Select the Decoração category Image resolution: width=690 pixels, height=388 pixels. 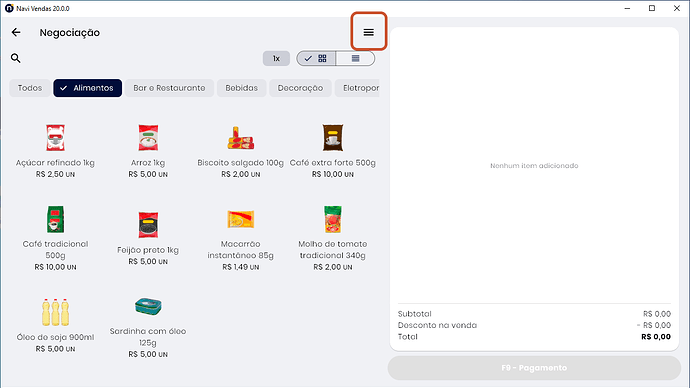300,88
